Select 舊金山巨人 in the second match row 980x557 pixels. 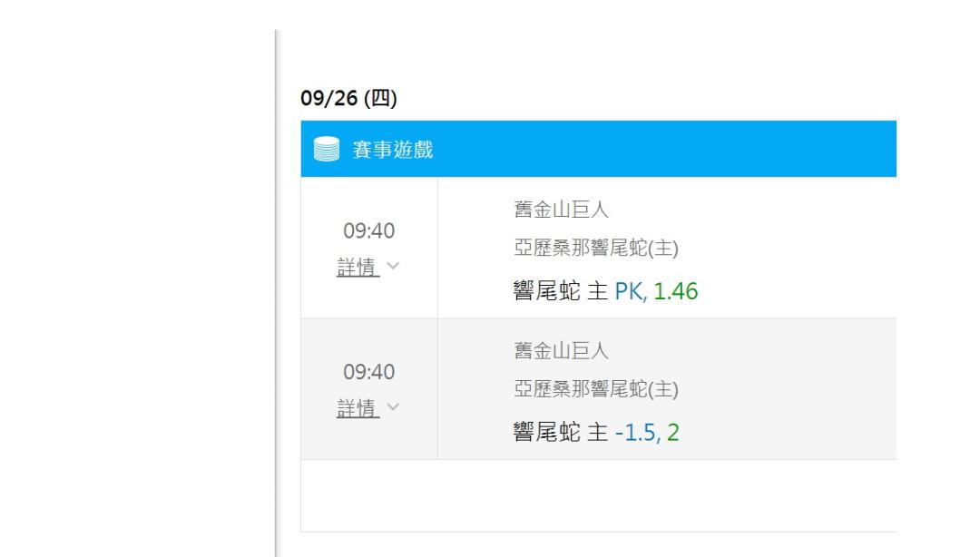point(562,351)
